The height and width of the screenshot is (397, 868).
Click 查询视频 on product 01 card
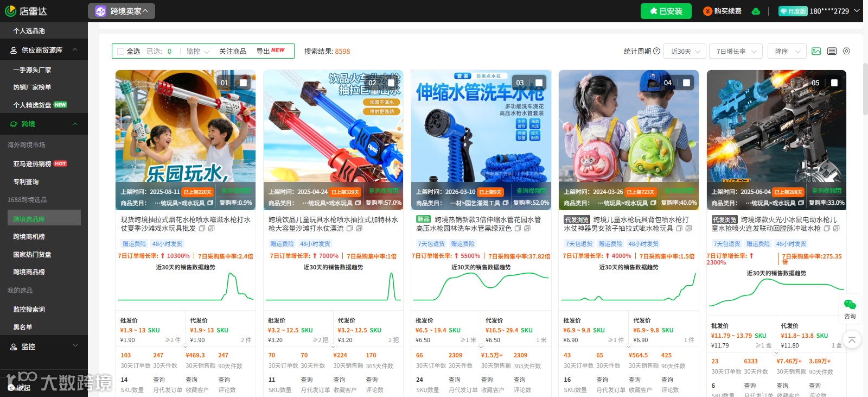point(236,191)
